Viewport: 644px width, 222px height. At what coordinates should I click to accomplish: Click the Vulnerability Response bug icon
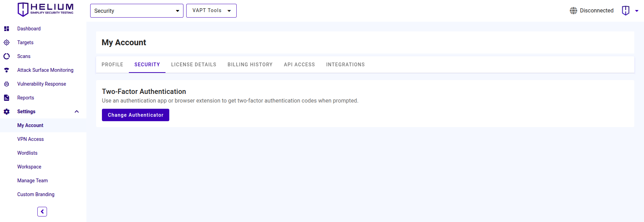7,84
